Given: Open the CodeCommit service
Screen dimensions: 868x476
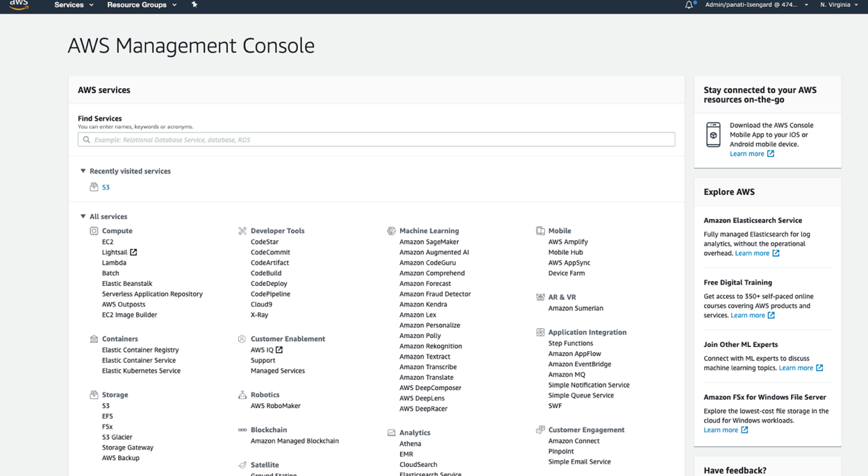Looking at the screenshot, I should (270, 252).
